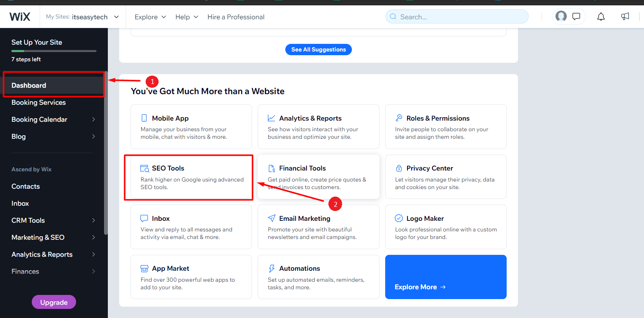The image size is (644, 318).
Task: Expand Blog submenu chevron
Action: pos(93,136)
